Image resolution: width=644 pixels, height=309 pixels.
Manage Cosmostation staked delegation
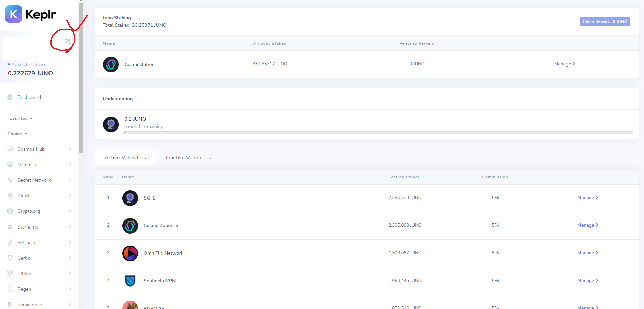564,64
